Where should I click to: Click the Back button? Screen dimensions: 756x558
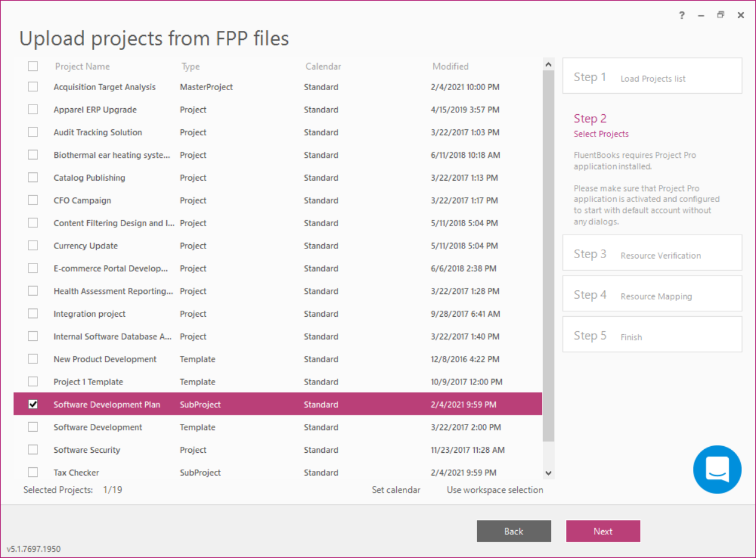tap(513, 531)
